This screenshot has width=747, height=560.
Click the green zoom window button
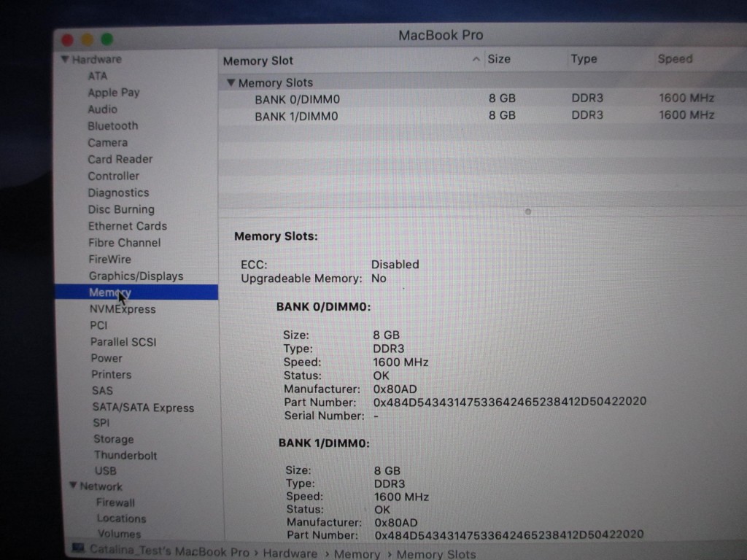107,39
